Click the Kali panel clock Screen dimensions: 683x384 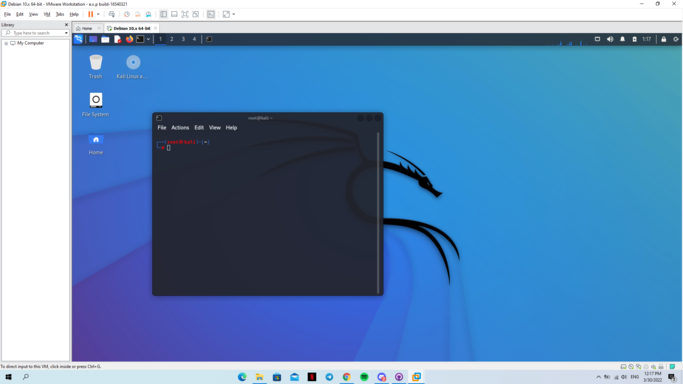646,39
